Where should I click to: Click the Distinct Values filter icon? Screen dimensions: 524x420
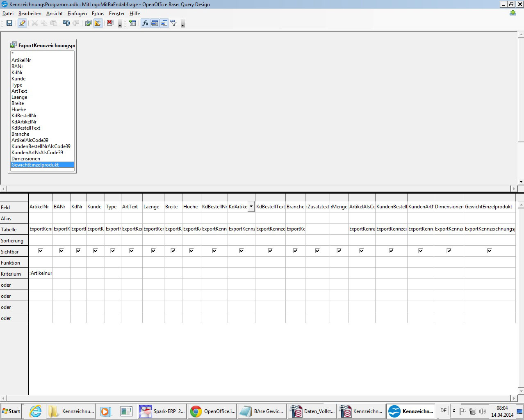(x=173, y=23)
